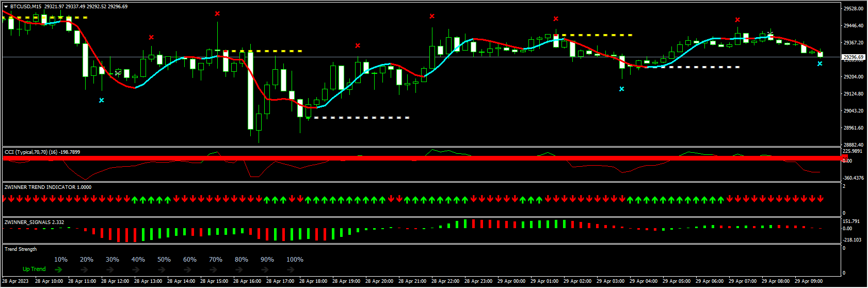Click the gray arrow under 40%

coord(136,269)
